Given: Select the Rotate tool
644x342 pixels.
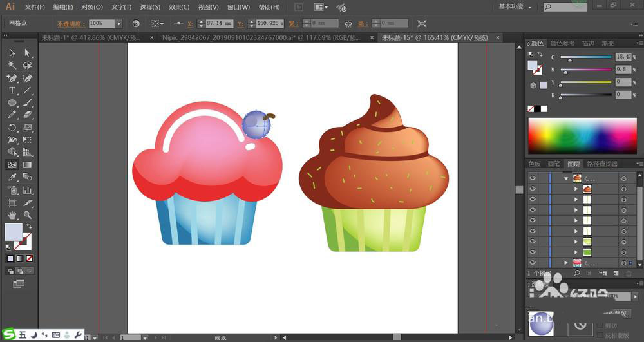Looking at the screenshot, I should (x=12, y=128).
